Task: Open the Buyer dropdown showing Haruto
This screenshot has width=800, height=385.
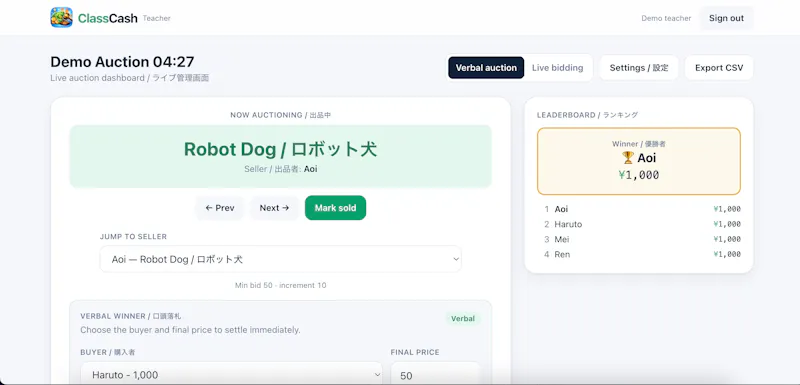Action: tap(231, 375)
